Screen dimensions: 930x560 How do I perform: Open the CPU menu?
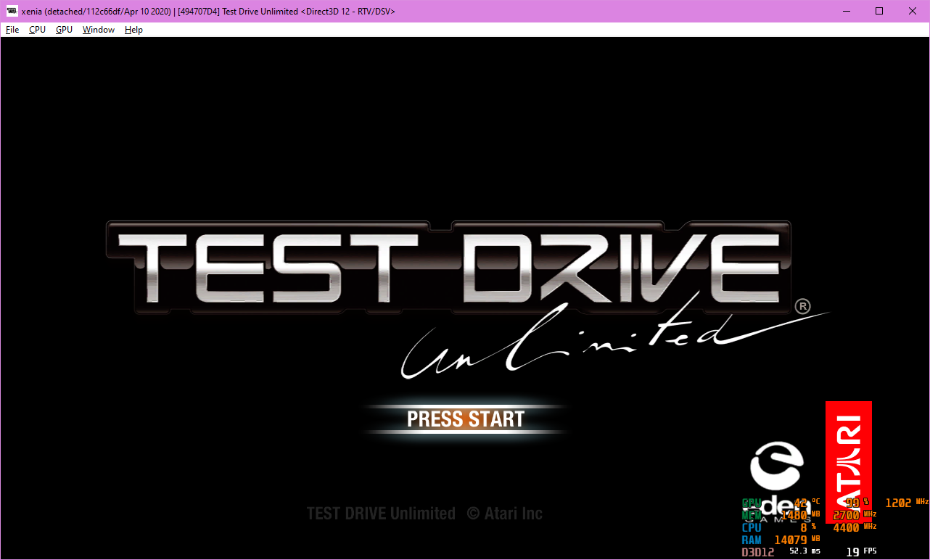(37, 30)
